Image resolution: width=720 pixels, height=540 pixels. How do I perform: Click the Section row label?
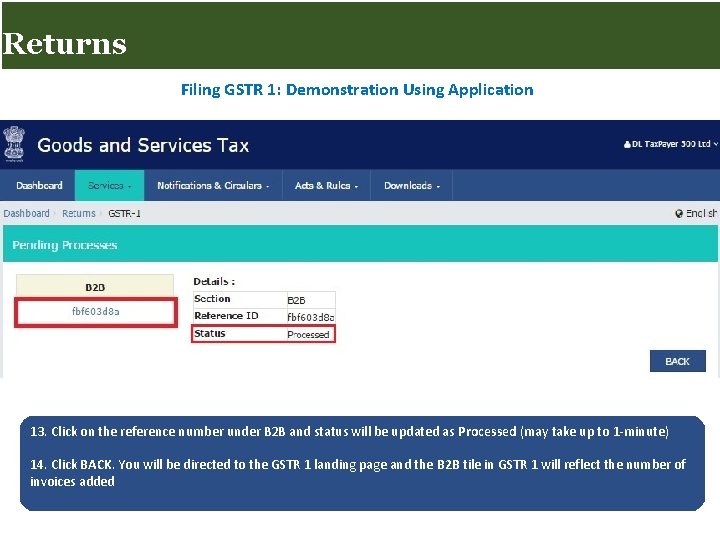click(x=212, y=299)
